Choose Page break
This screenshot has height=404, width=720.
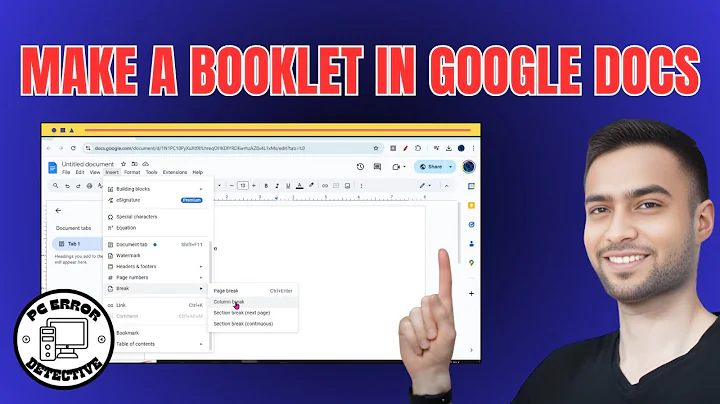pos(253,291)
